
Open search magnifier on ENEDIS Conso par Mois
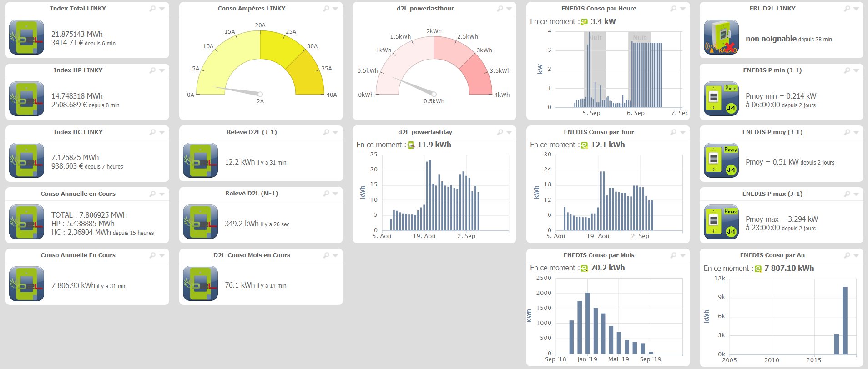[x=673, y=255]
